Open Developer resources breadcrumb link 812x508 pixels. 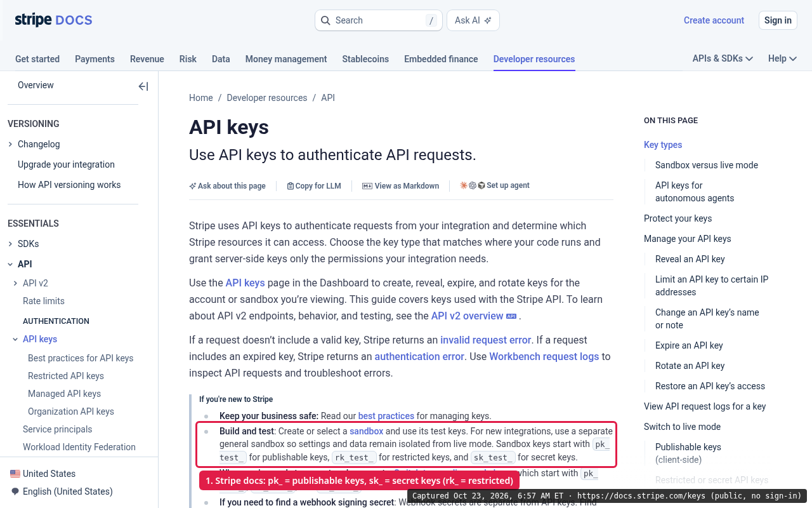pos(267,98)
